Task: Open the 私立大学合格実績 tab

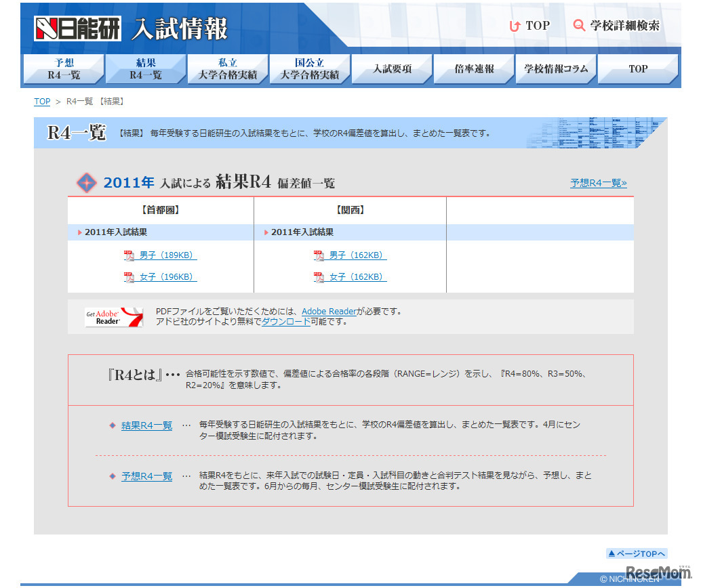Action: coord(228,69)
